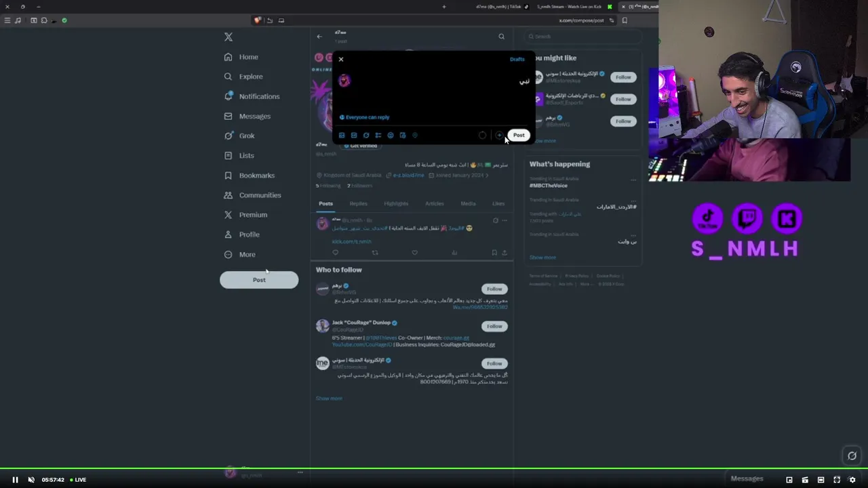Open Lists in X sidebar
Viewport: 868px width, 488px height.
coord(239,155)
